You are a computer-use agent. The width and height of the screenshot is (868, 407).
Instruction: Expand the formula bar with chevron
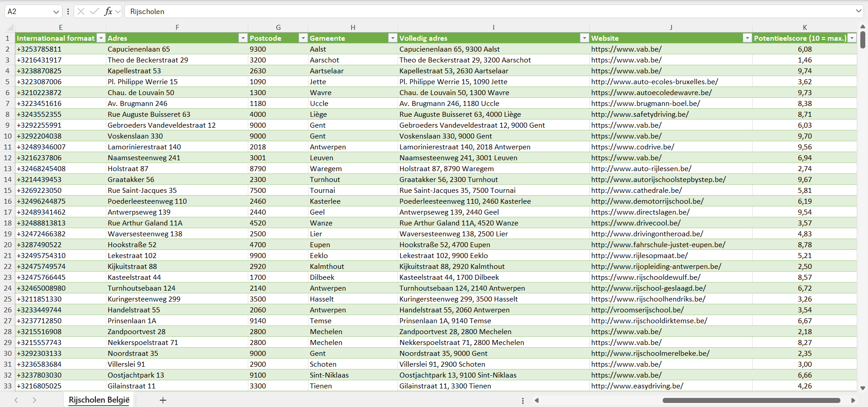pyautogui.click(x=858, y=11)
